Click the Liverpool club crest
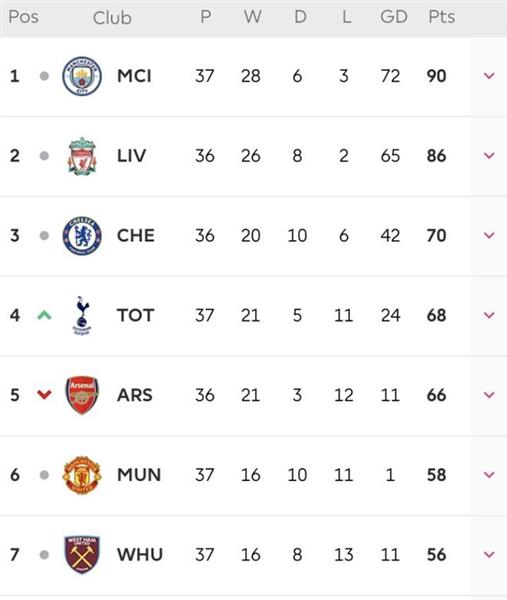This screenshot has width=507, height=600. pyautogui.click(x=82, y=156)
